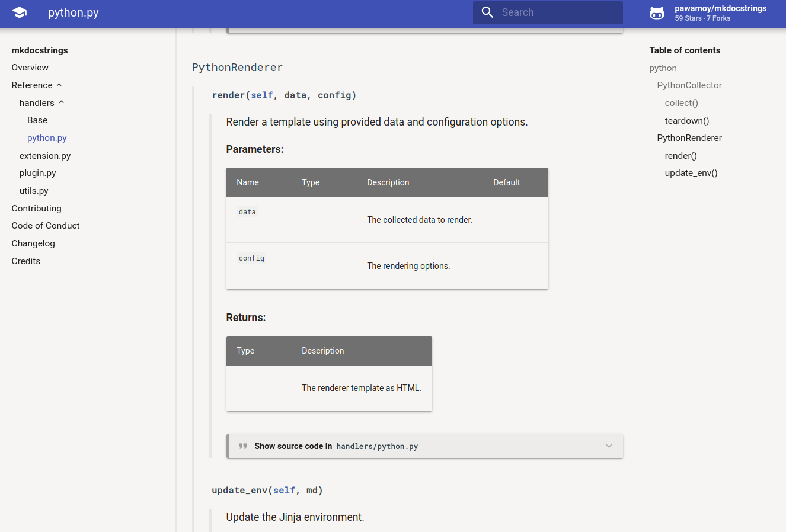Viewport: 786px width, 532px height.
Task: Open the Code of Conduct page
Action: point(45,225)
